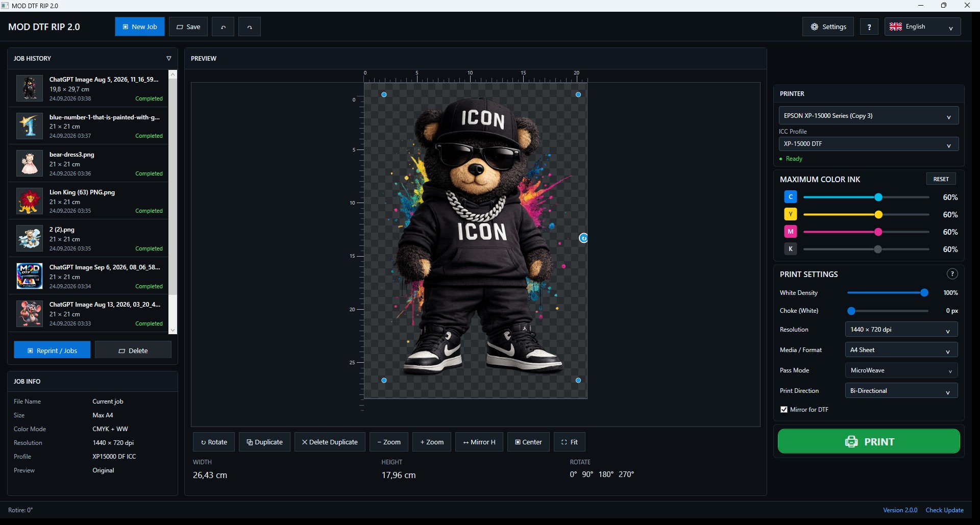Click the black K ink channel icon

click(791, 249)
